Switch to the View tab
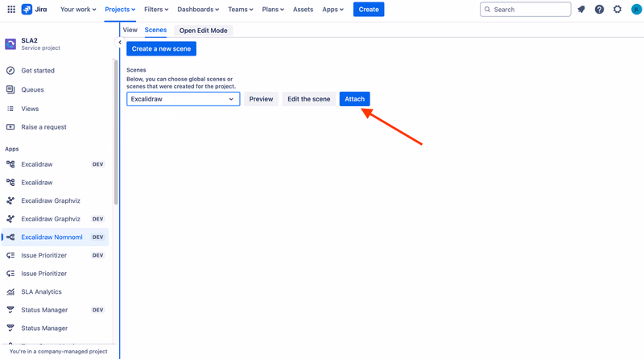Image resolution: width=644 pixels, height=359 pixels. pyautogui.click(x=130, y=30)
